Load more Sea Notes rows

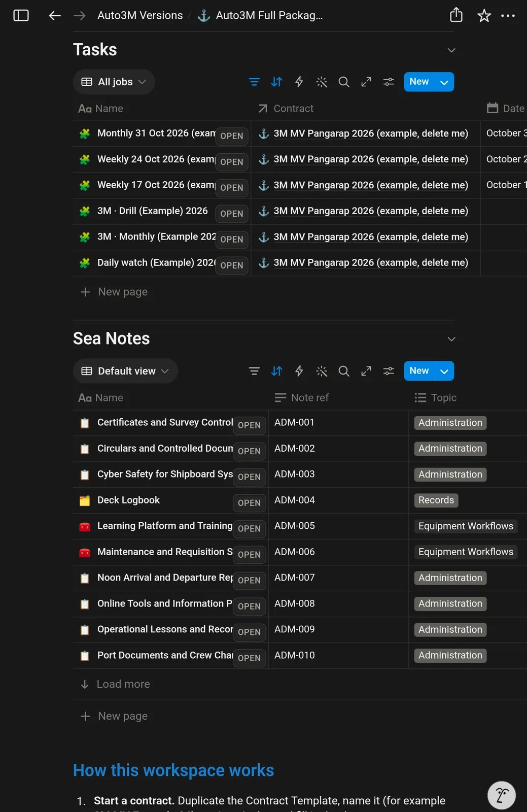point(115,684)
